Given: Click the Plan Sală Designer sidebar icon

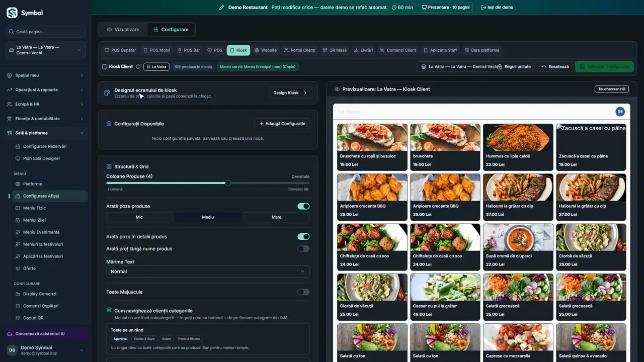Looking at the screenshot, I should (18, 158).
